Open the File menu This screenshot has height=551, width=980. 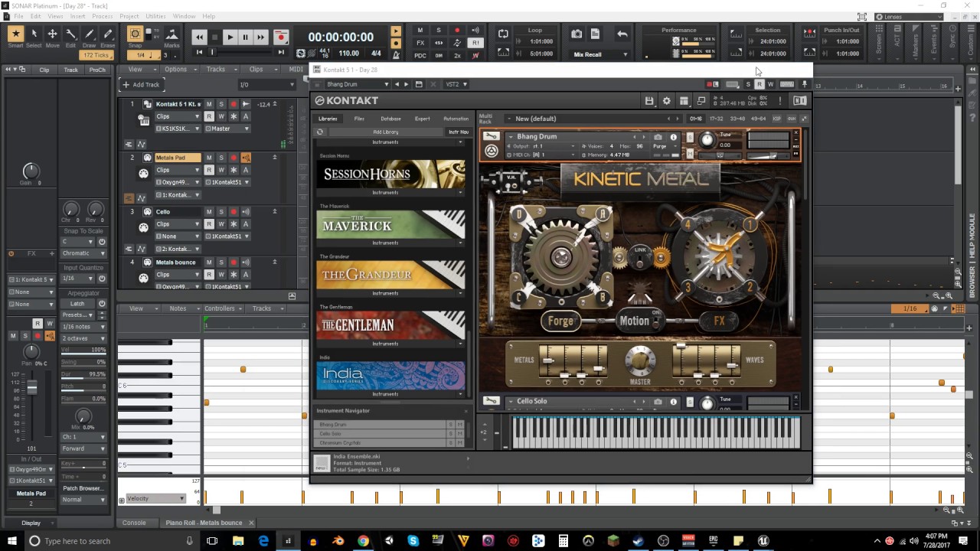[18, 16]
